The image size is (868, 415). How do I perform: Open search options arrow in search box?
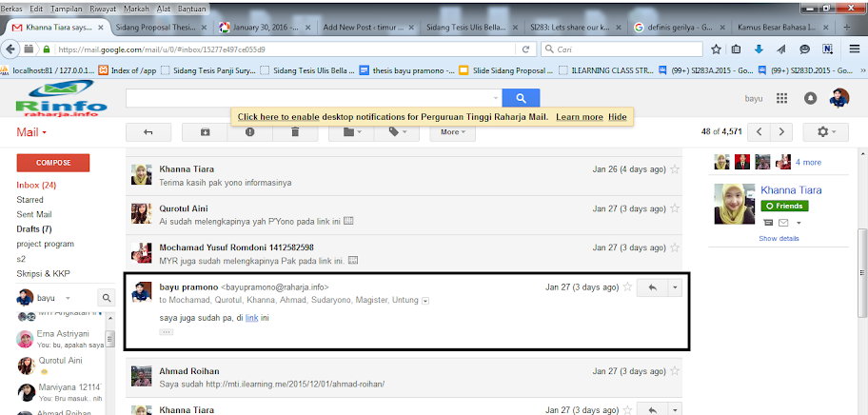(496, 98)
